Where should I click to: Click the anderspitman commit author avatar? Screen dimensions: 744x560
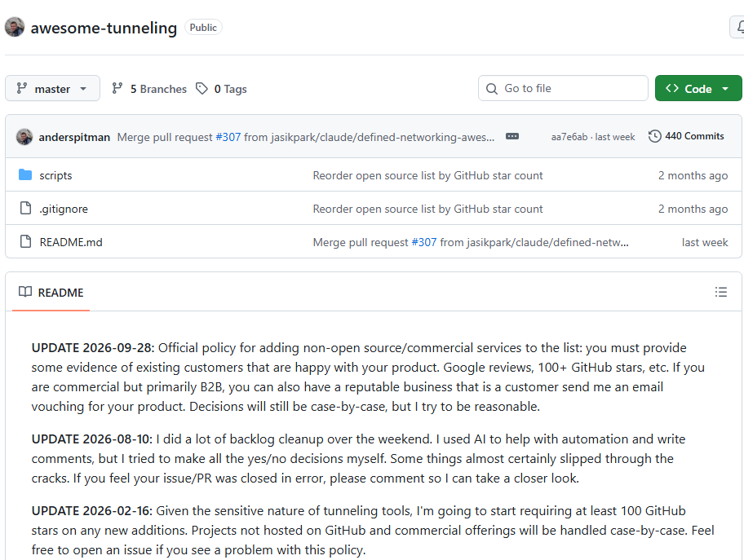pyautogui.click(x=24, y=137)
